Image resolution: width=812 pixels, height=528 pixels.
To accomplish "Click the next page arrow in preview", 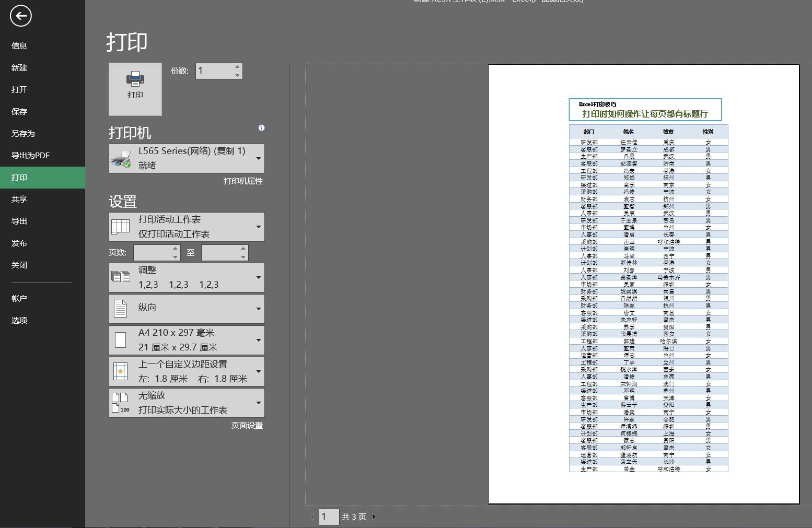I will pyautogui.click(x=374, y=517).
